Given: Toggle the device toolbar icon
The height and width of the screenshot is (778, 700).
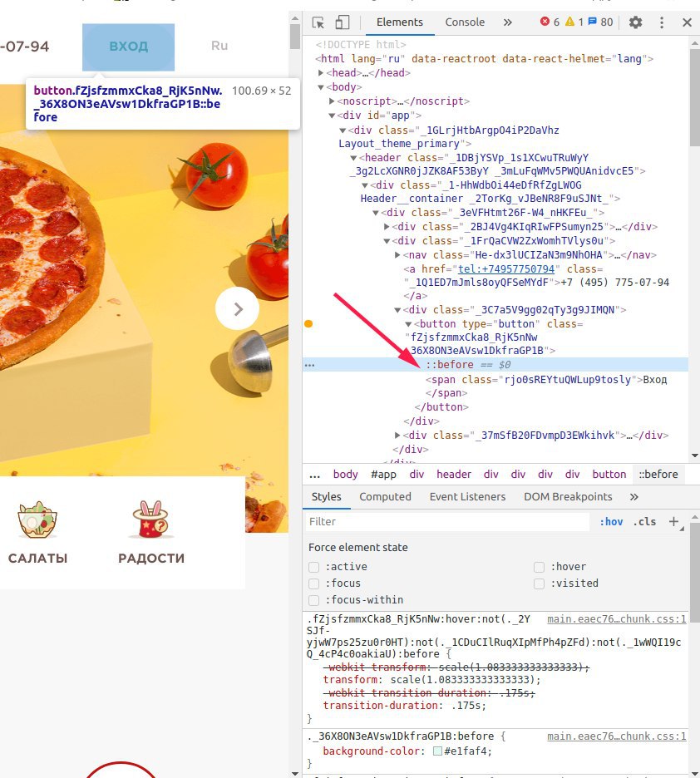Looking at the screenshot, I should (343, 22).
